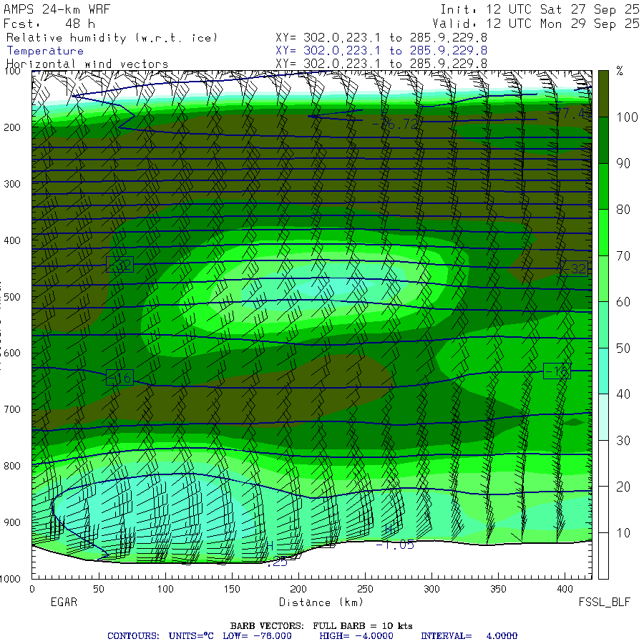The width and height of the screenshot is (644, 644).
Task: Click the 'HIGH= -4.0000' value
Action: coord(356,636)
